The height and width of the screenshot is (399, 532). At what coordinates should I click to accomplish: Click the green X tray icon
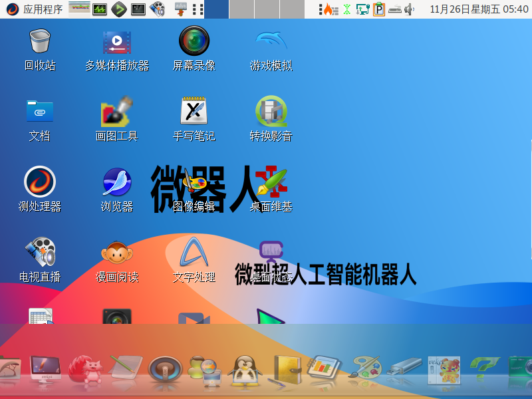(x=346, y=9)
